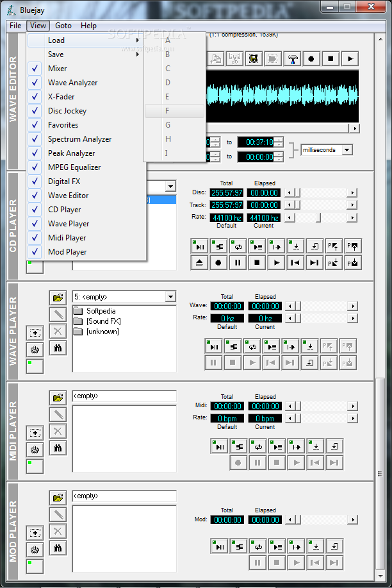Click the add selection icon in Wave Player

35,333
